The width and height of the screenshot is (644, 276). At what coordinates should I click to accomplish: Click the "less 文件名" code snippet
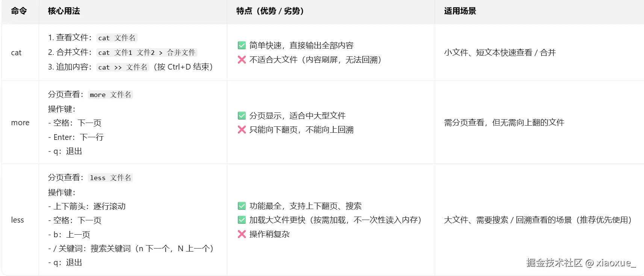(x=110, y=178)
